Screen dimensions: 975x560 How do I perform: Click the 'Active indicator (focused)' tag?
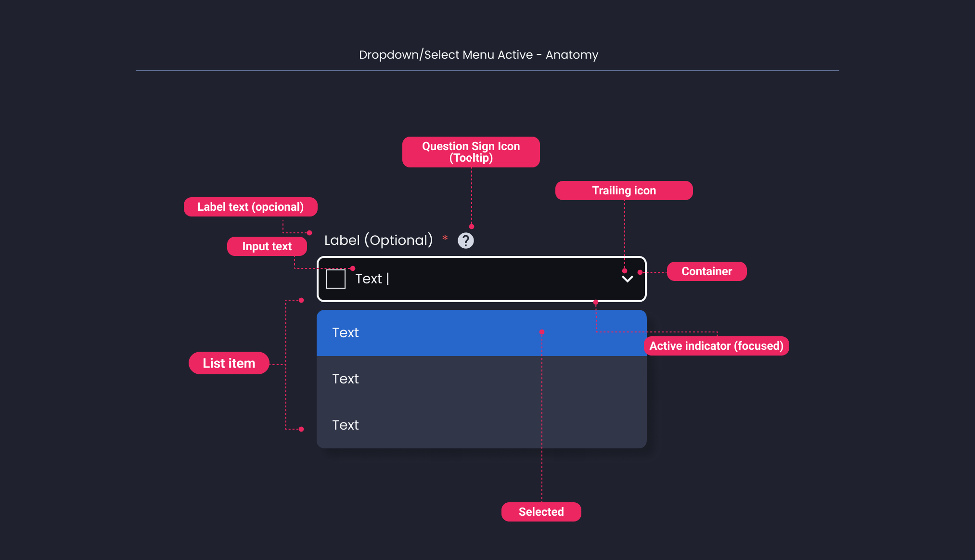point(717,346)
